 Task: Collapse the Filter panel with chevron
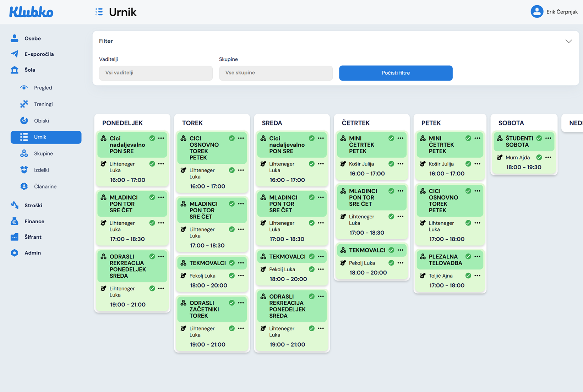coord(568,41)
